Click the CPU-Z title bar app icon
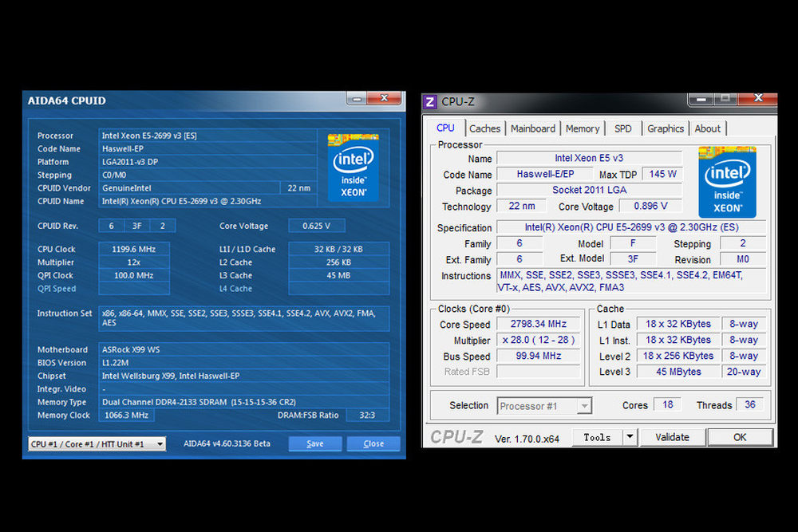The width and height of the screenshot is (798, 532). click(430, 102)
